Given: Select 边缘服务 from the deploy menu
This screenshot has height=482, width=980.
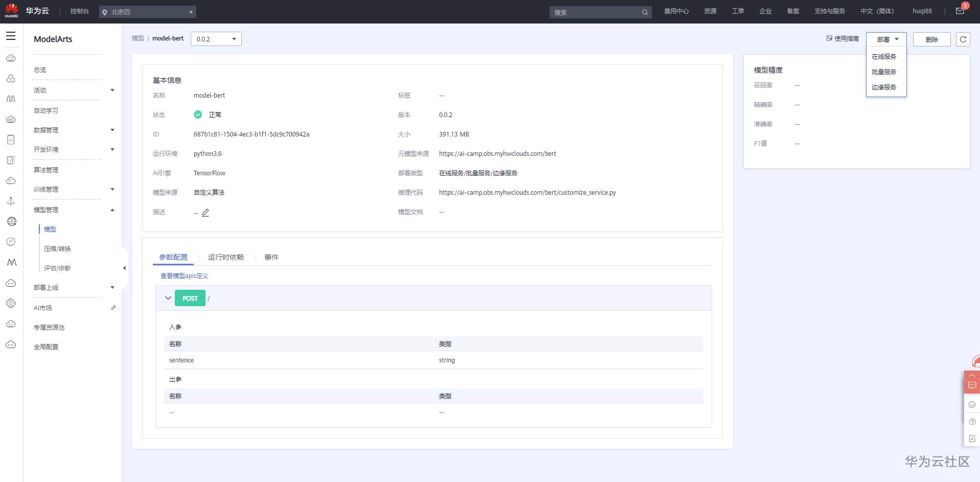Looking at the screenshot, I should pyautogui.click(x=884, y=87).
